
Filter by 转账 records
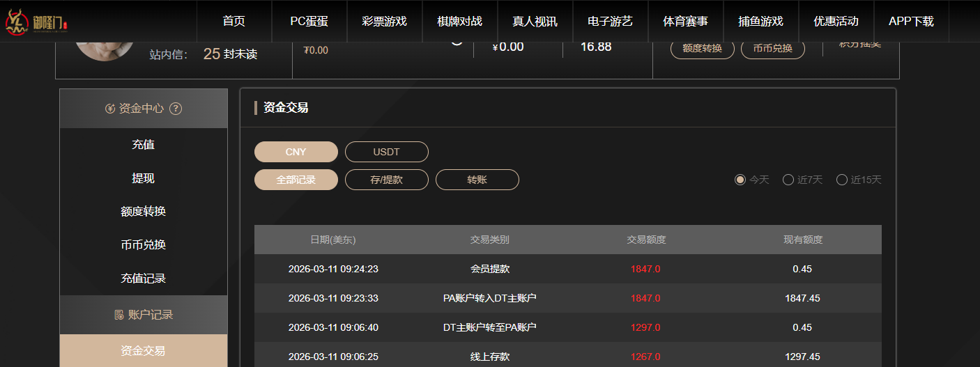coord(477,180)
